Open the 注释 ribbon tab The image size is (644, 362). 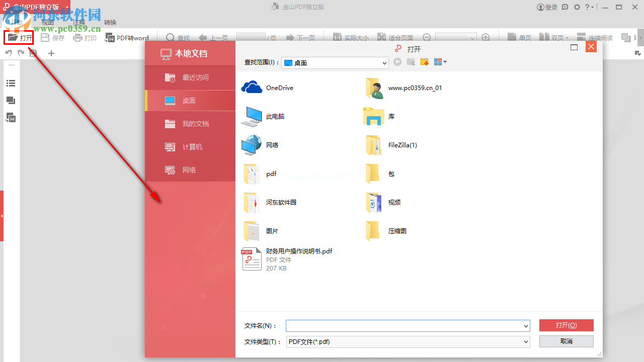click(79, 23)
